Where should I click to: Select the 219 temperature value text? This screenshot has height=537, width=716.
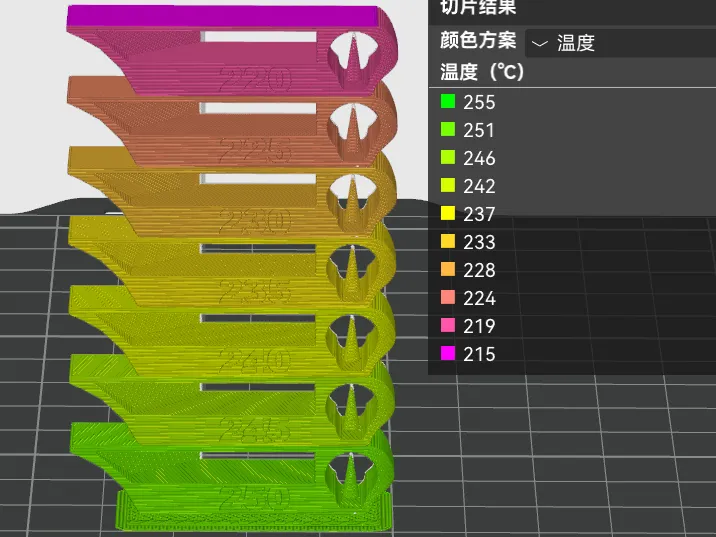[479, 326]
